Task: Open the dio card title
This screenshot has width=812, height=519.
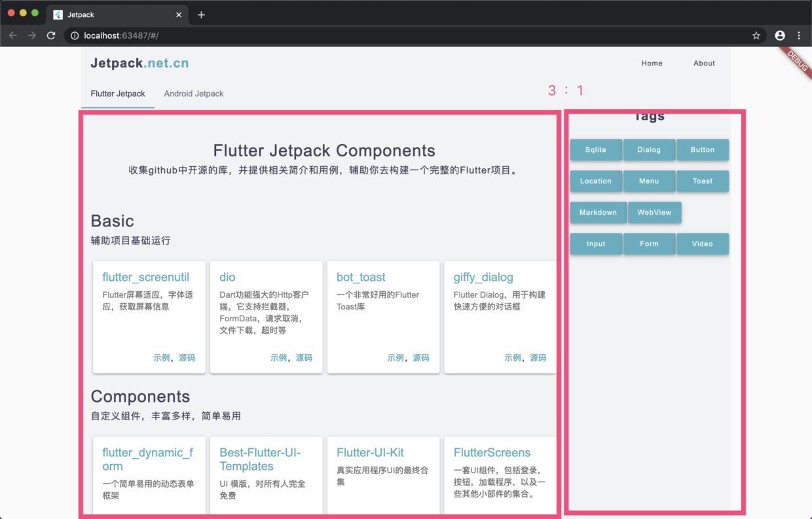Action: (x=227, y=277)
